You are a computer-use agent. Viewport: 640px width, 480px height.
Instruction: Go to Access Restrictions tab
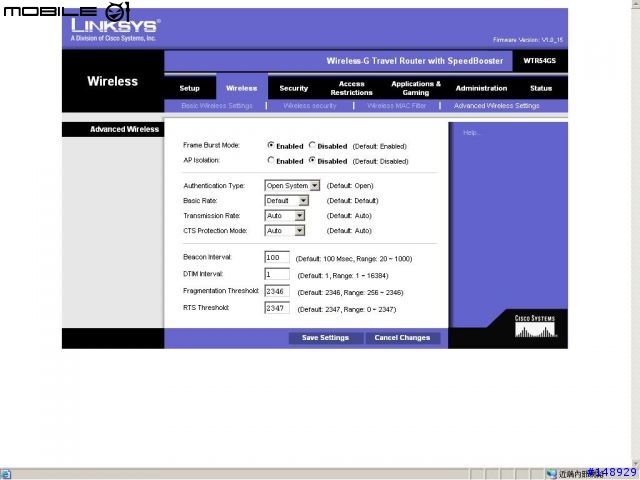[x=351, y=88]
